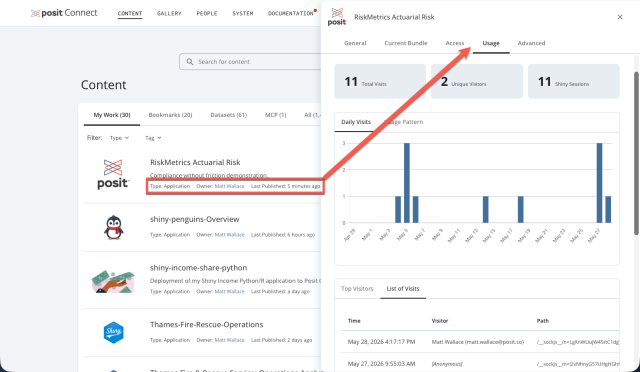Image resolution: width=640 pixels, height=372 pixels.
Task: Open the Type filter dropdown
Action: pyautogui.click(x=119, y=138)
